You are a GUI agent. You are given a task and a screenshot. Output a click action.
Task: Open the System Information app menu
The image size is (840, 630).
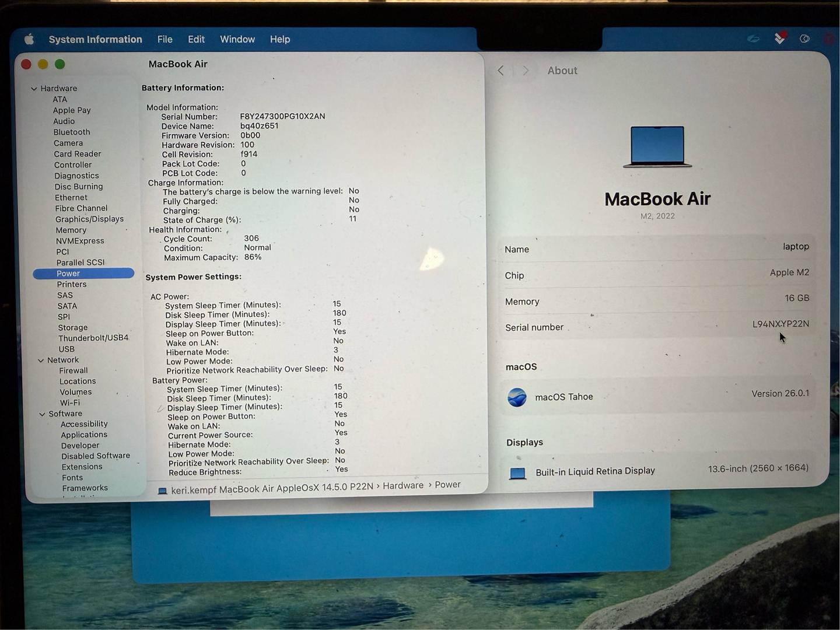(x=95, y=39)
